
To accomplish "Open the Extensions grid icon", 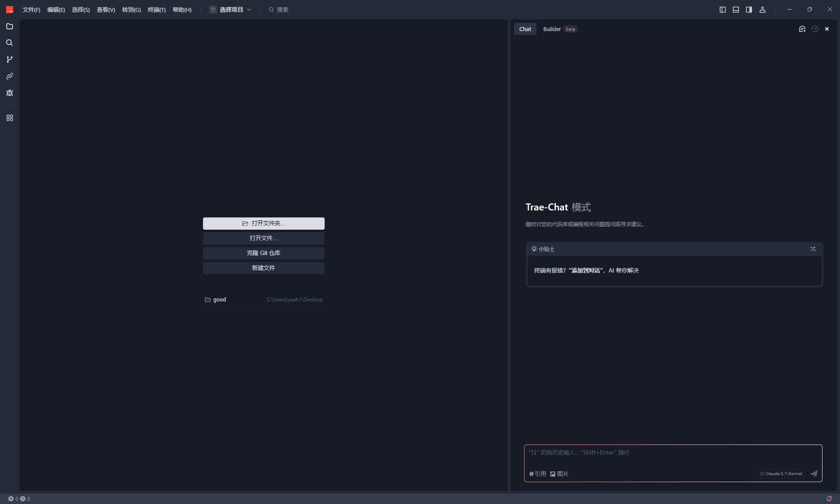I will [10, 118].
